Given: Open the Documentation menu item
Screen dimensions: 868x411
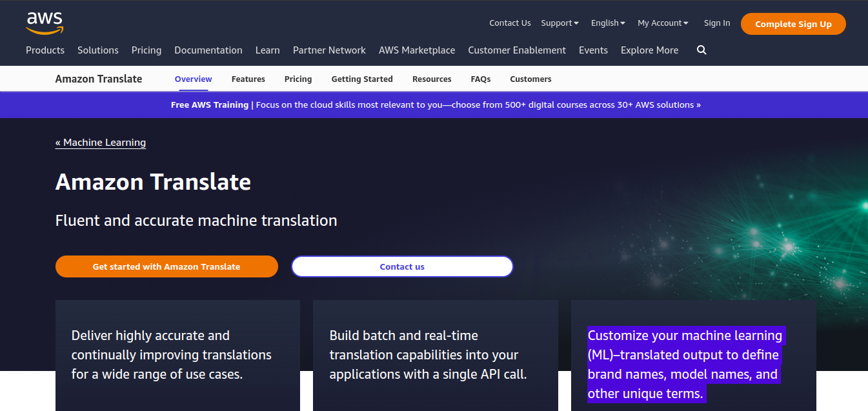Looking at the screenshot, I should point(208,50).
